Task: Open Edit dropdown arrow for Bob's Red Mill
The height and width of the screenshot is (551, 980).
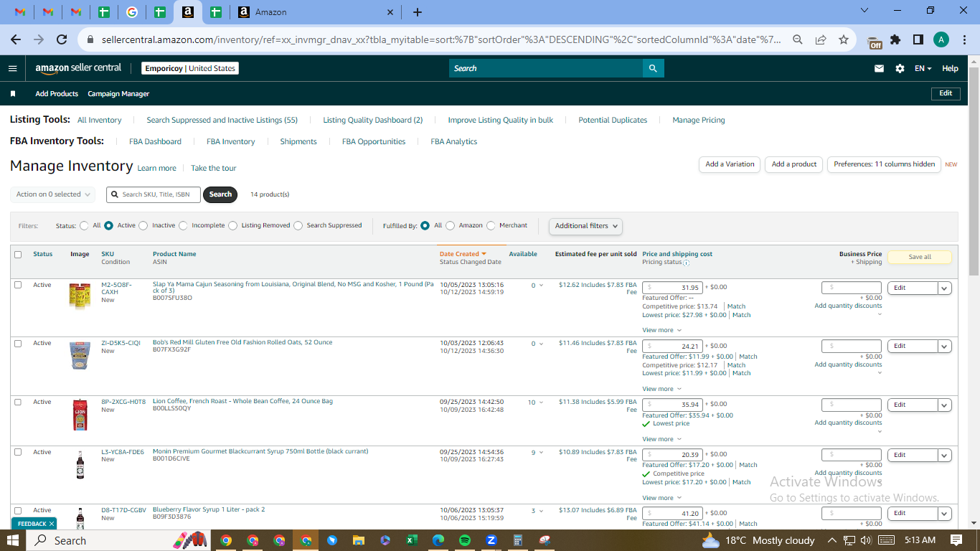Action: click(945, 346)
